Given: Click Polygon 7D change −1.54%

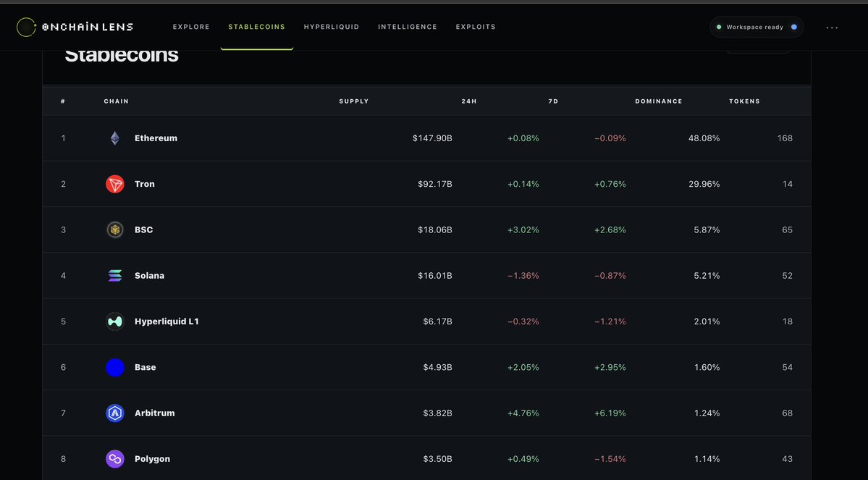Looking at the screenshot, I should point(610,459).
